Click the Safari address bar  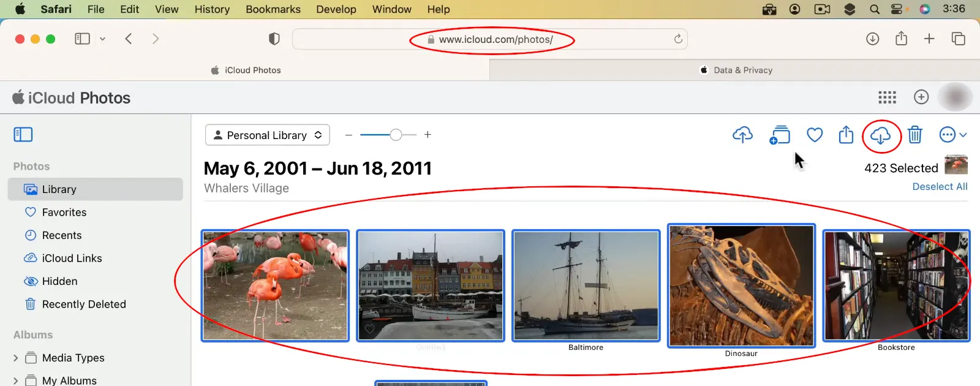[x=490, y=39]
